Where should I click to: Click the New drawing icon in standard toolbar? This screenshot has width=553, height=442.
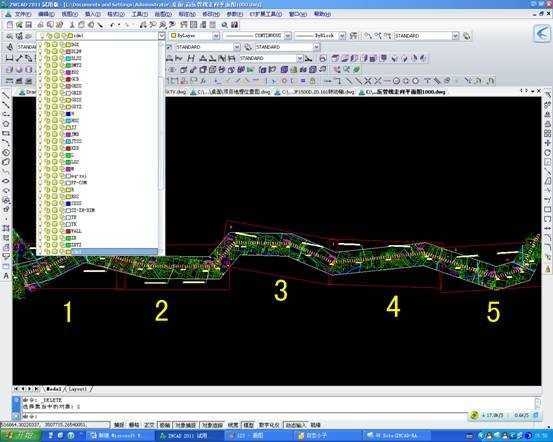click(10, 25)
